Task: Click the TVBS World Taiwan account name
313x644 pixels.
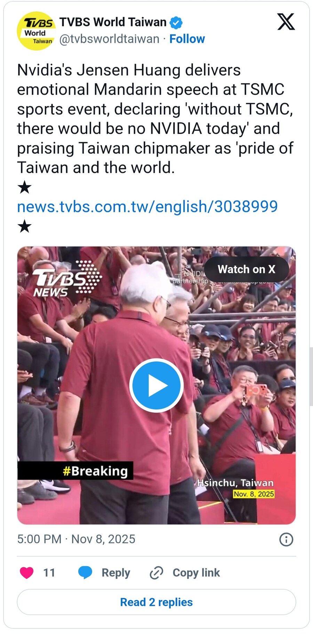Action: (x=113, y=22)
